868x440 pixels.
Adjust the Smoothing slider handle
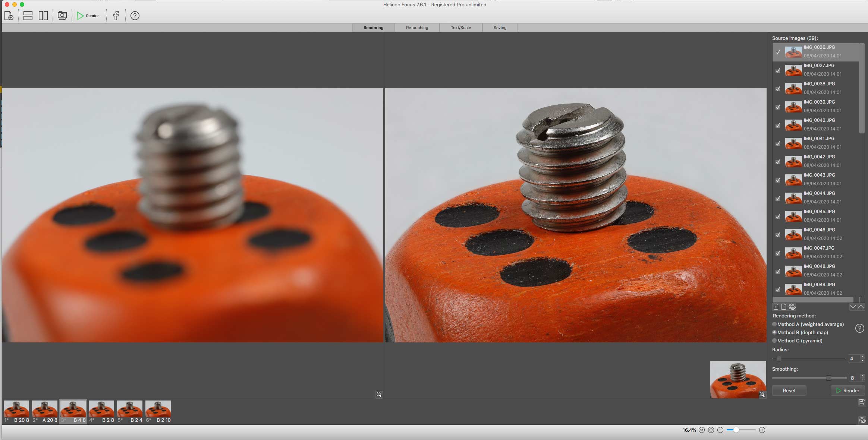pos(828,378)
